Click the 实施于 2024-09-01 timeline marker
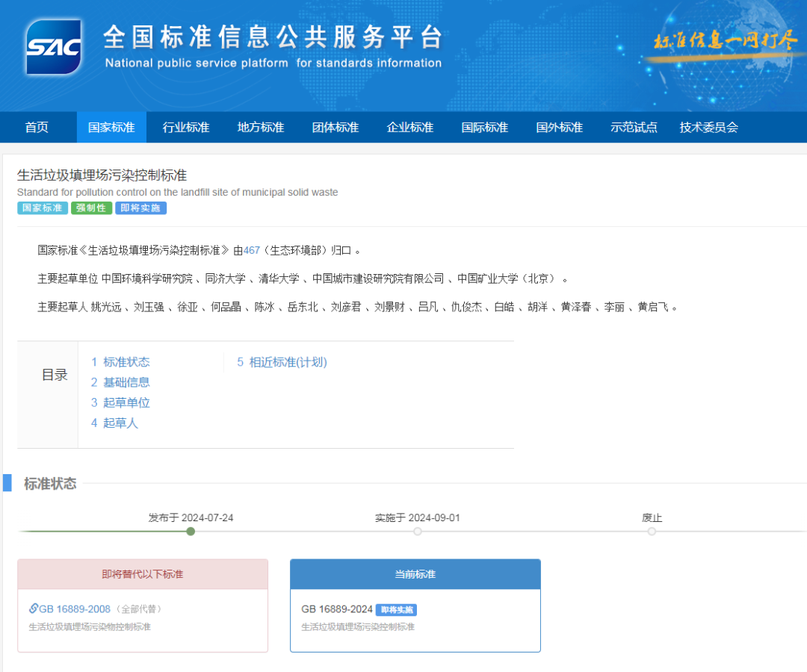Image resolution: width=807 pixels, height=672 pixels. pos(418,532)
